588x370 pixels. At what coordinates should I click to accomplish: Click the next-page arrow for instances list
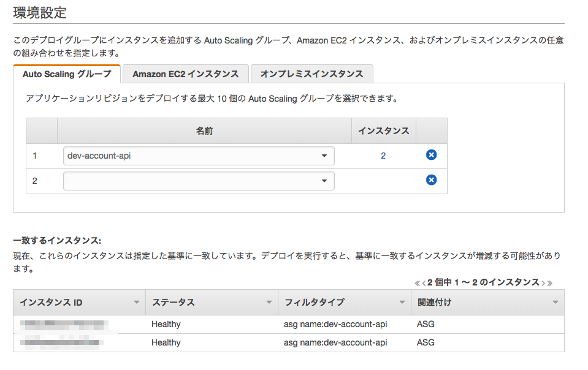click(543, 282)
